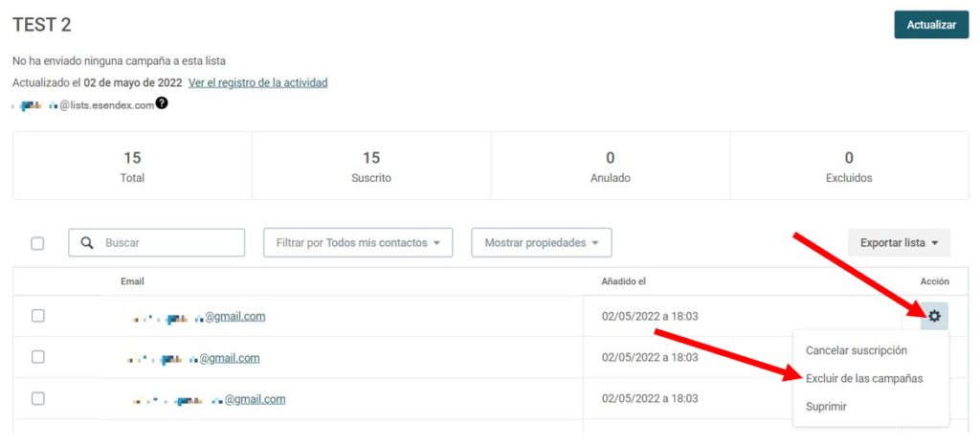Click the 15 Total statistic tile
The width and height of the screenshot is (980, 447).
click(x=132, y=166)
